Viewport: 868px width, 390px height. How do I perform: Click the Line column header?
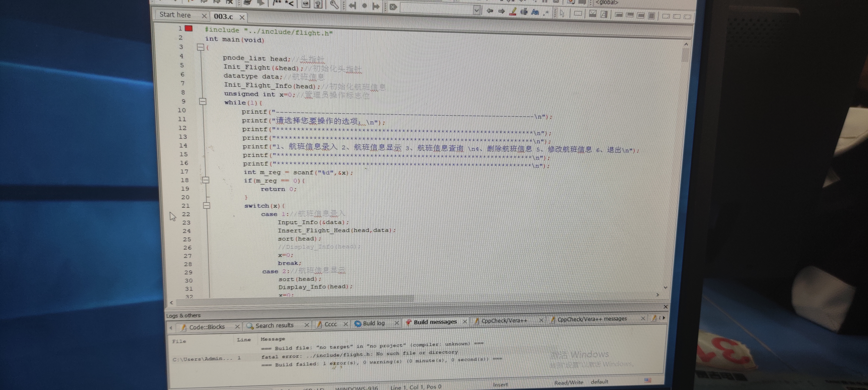tap(244, 340)
